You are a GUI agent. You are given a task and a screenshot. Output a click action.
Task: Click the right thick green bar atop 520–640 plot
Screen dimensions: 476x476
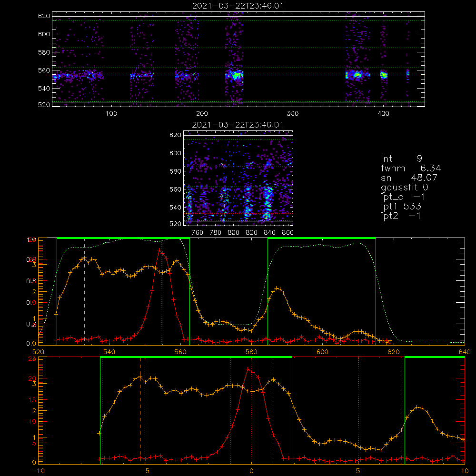(x=322, y=238)
